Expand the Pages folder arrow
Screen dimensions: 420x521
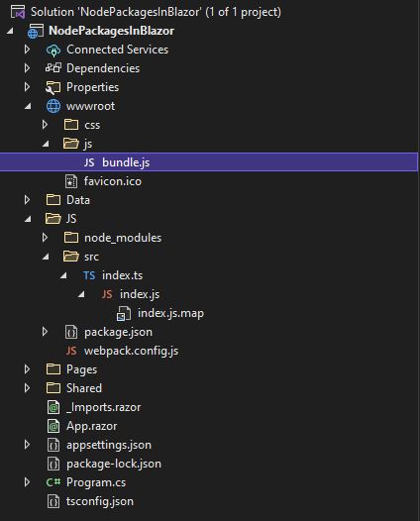coord(28,369)
